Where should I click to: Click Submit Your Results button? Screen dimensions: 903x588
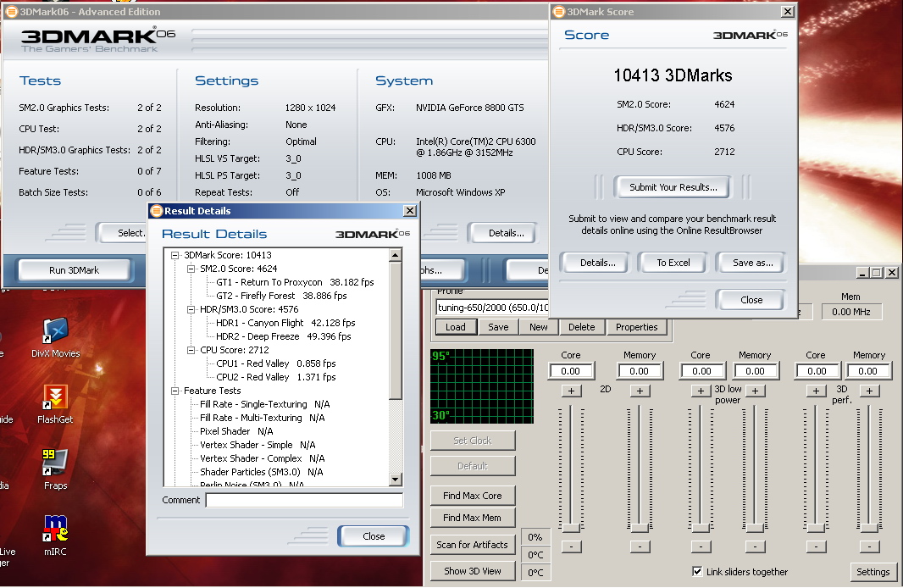(673, 187)
